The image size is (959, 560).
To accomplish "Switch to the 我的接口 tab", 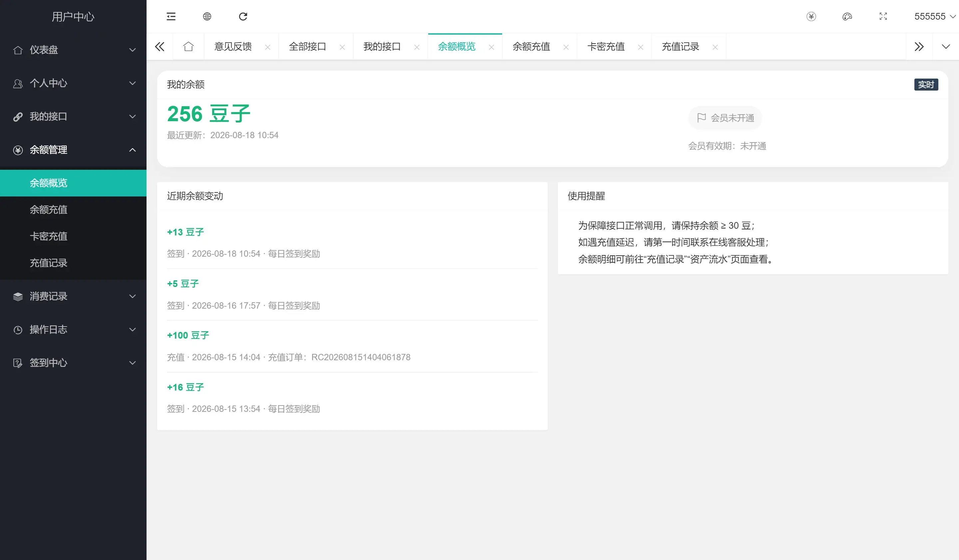I will click(382, 46).
